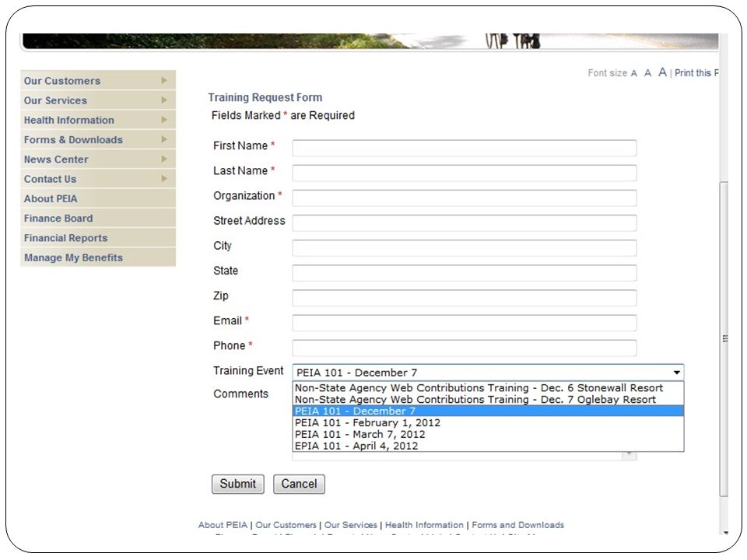Viewport: 747px width, 560px height.
Task: Select smallest font size A
Action: coord(633,73)
